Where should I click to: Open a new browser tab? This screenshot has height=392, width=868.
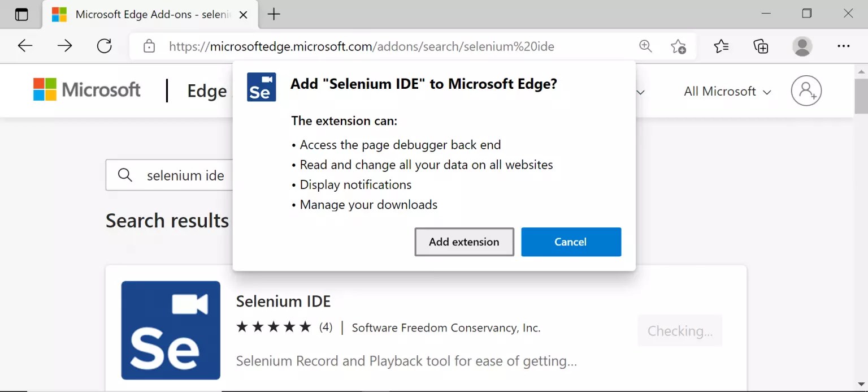point(274,14)
